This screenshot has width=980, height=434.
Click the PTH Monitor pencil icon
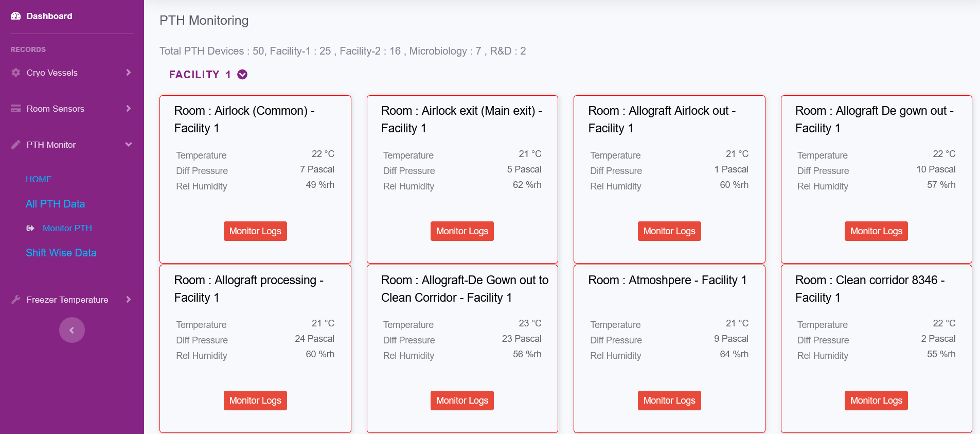(x=16, y=145)
